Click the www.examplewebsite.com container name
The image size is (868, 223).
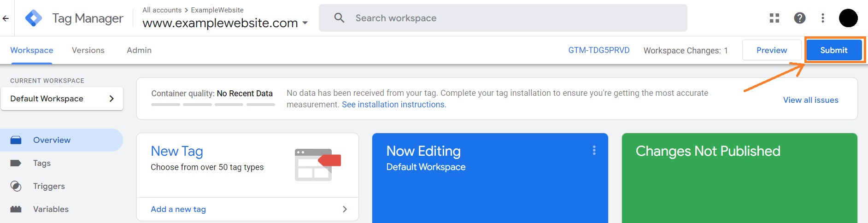pos(220,23)
